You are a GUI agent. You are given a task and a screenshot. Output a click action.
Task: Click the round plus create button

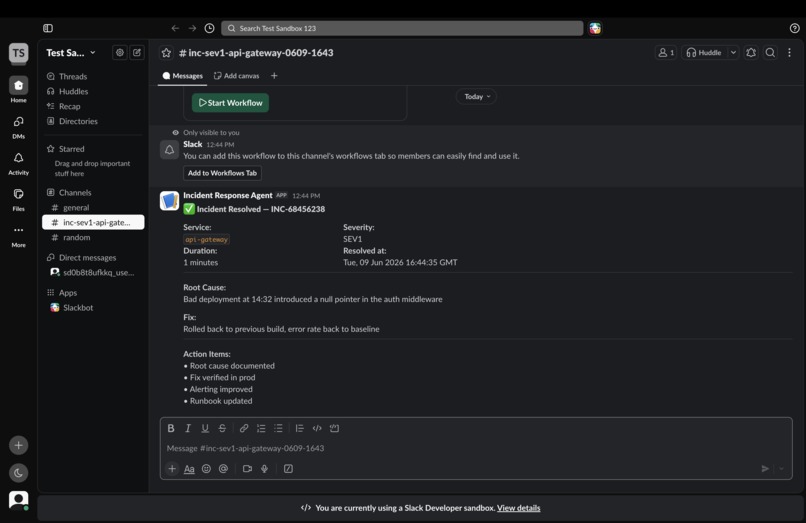click(x=19, y=445)
